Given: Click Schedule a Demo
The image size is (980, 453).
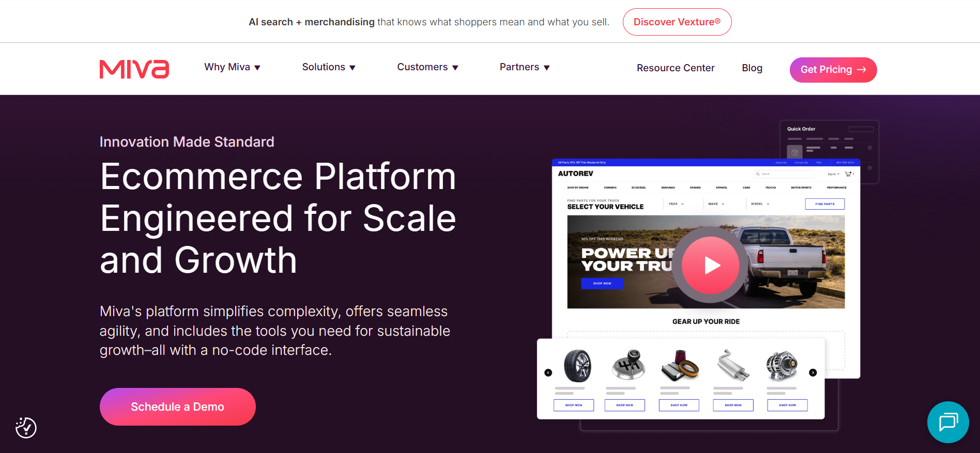Looking at the screenshot, I should 177,407.
